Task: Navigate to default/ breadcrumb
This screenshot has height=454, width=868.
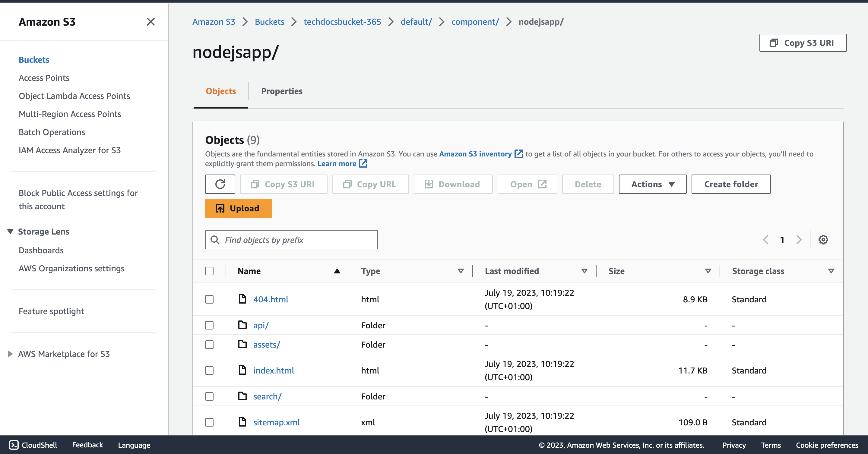Action: (x=416, y=22)
